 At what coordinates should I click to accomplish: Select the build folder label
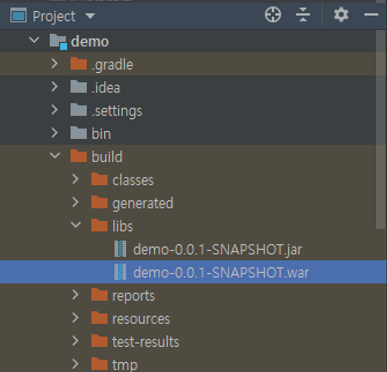[x=107, y=157]
